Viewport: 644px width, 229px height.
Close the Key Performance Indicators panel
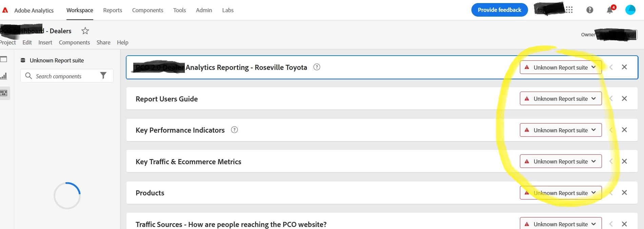pos(624,130)
